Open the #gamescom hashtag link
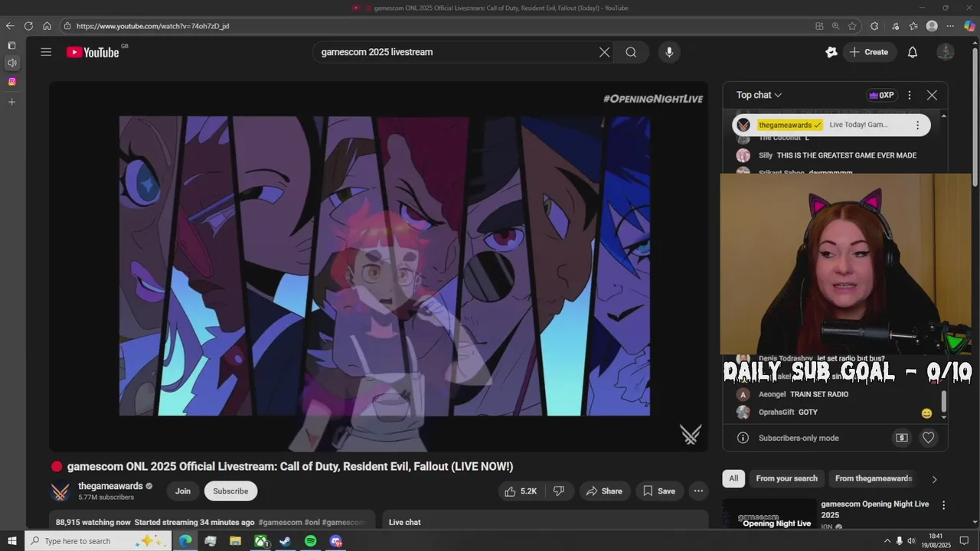 (280, 522)
